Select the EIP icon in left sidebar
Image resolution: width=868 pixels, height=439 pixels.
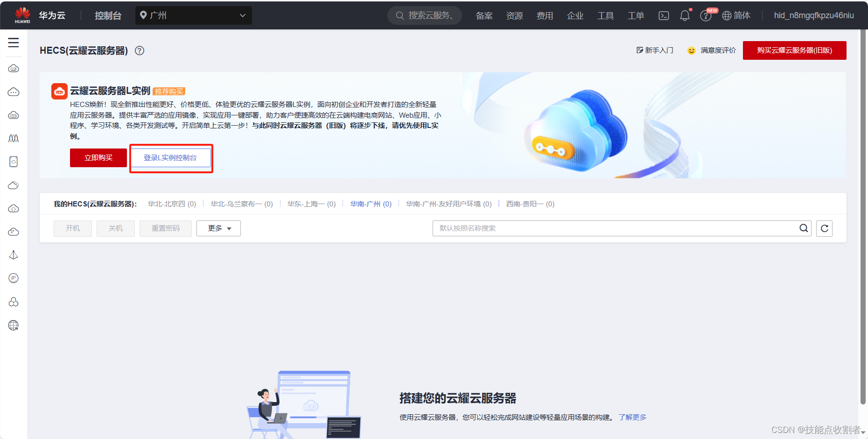14,278
